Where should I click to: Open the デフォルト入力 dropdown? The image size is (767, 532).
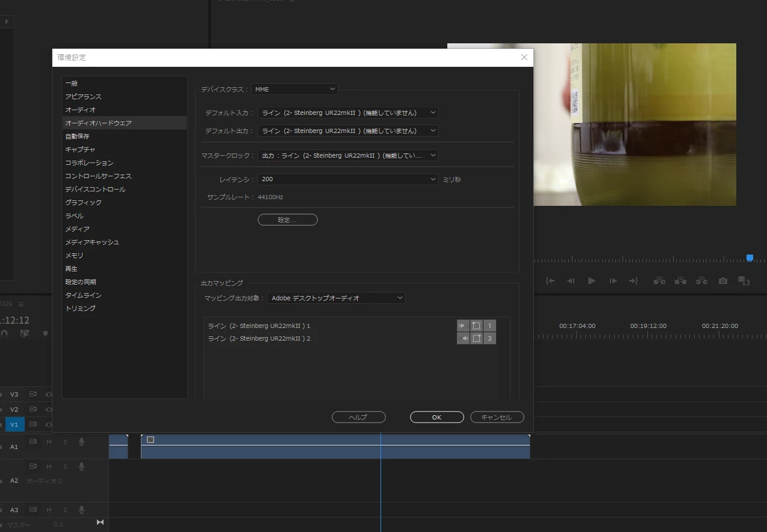click(348, 113)
